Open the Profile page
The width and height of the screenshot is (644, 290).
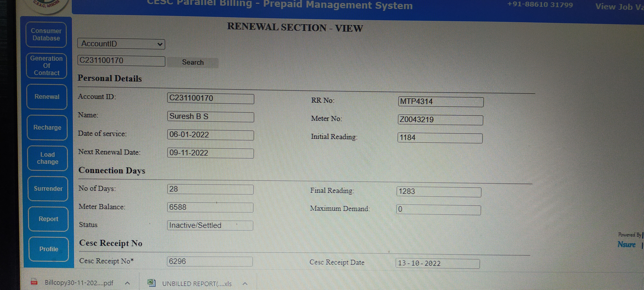(48, 249)
